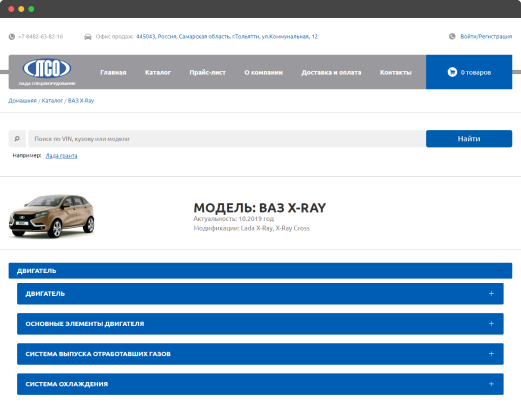The height and width of the screenshot is (403, 521).
Task: Click the user icon beside Войти/Регистрация
Action: click(x=452, y=36)
